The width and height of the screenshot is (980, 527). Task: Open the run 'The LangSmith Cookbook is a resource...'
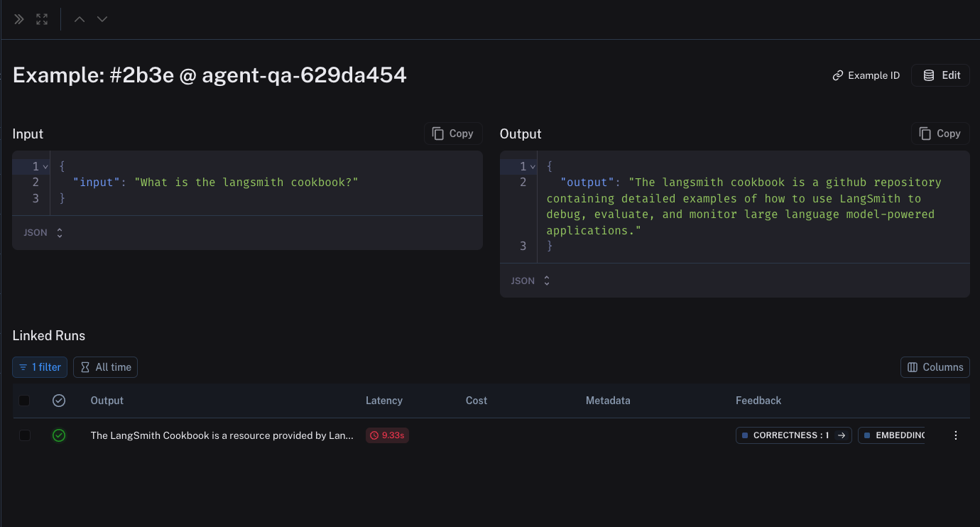(x=222, y=435)
